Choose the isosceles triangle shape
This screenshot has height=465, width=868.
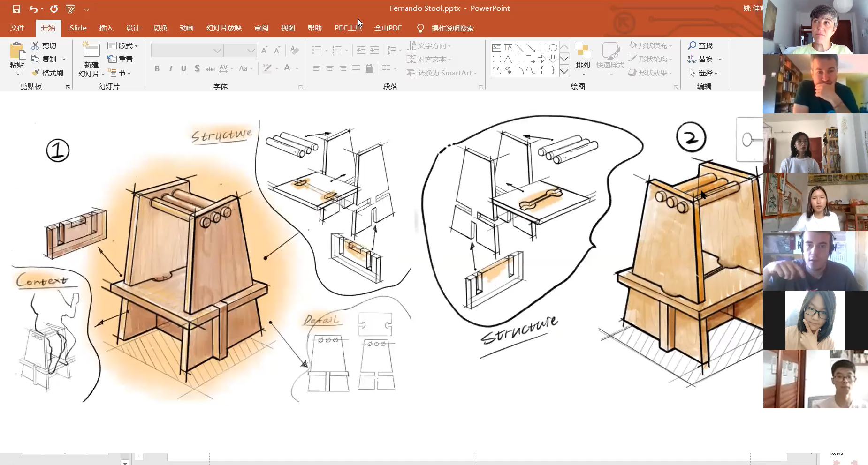pyautogui.click(x=508, y=59)
